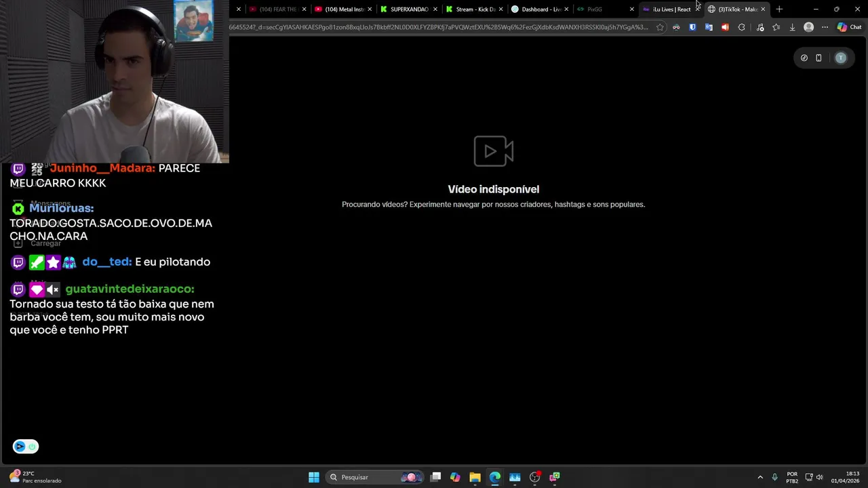This screenshot has height=488, width=868.
Task: Open the browser Favorites list icon
Action: 776,27
